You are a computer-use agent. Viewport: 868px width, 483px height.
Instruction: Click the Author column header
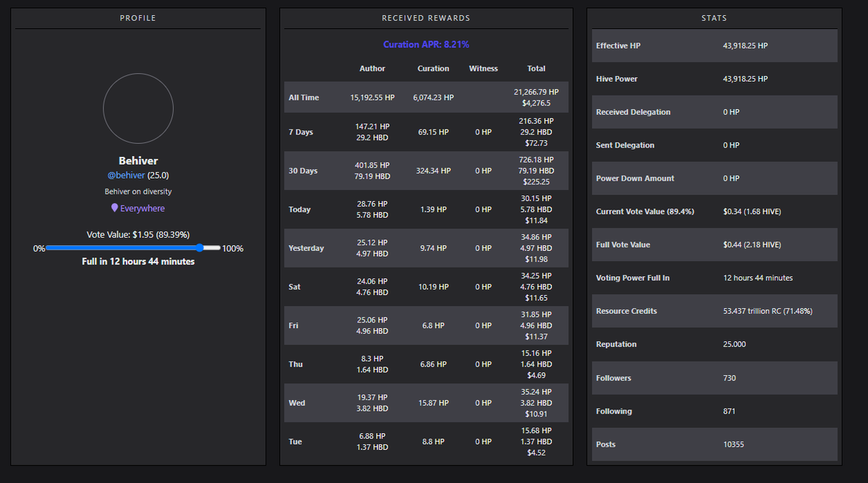373,69
